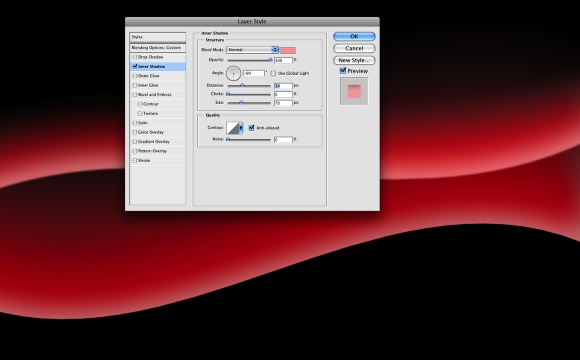This screenshot has height=360, width=580.
Task: Click the Cancel button
Action: (354, 48)
